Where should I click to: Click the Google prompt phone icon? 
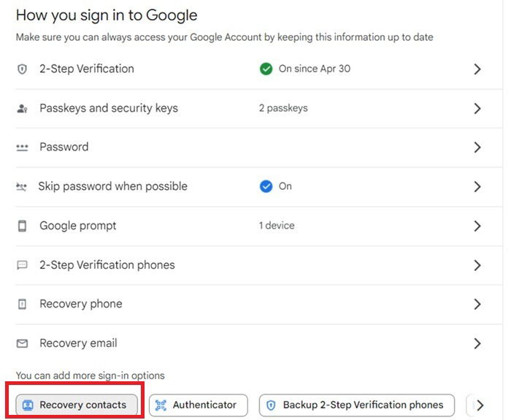pyautogui.click(x=22, y=226)
